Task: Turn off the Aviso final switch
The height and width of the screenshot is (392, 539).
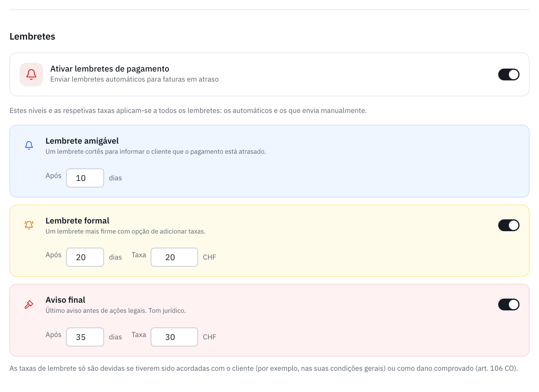Action: pyautogui.click(x=509, y=304)
